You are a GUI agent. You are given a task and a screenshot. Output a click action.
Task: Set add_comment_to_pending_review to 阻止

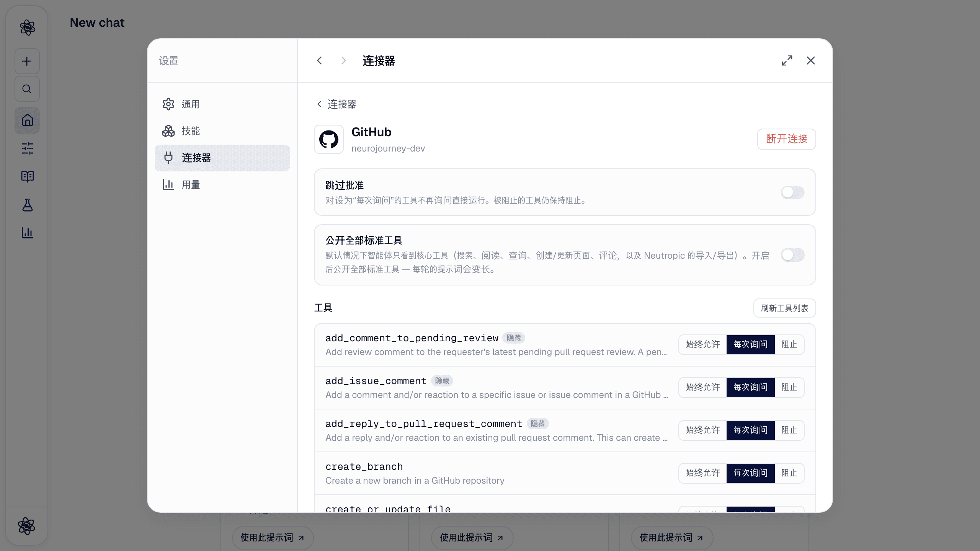tap(789, 345)
